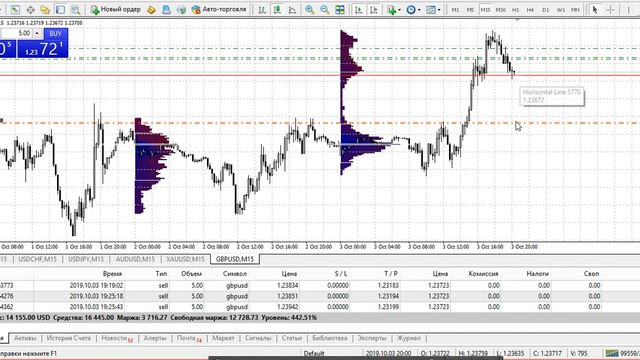This screenshot has width=640, height=360.
Task: Open the История Счета tab
Action: click(69, 338)
